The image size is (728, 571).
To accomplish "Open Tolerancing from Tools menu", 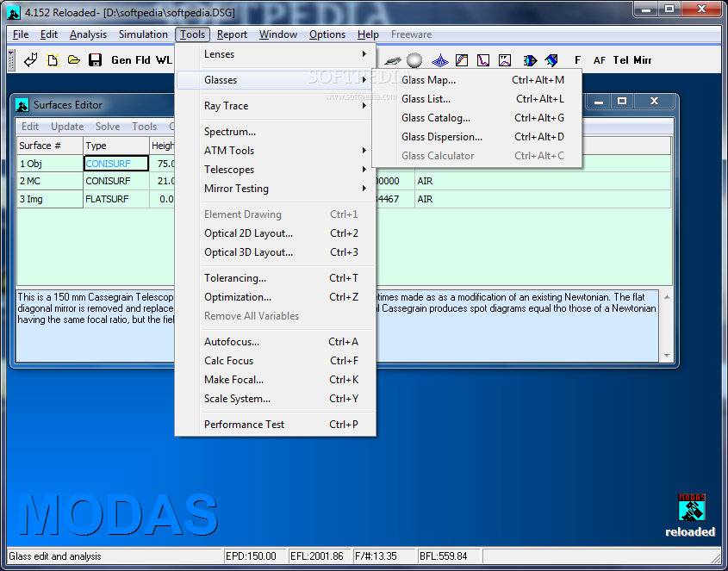I will 276,278.
